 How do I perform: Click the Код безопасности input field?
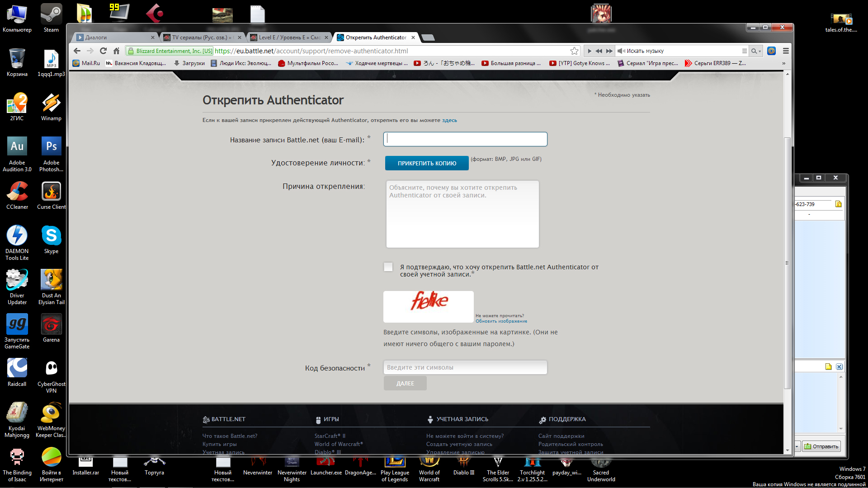[465, 367]
